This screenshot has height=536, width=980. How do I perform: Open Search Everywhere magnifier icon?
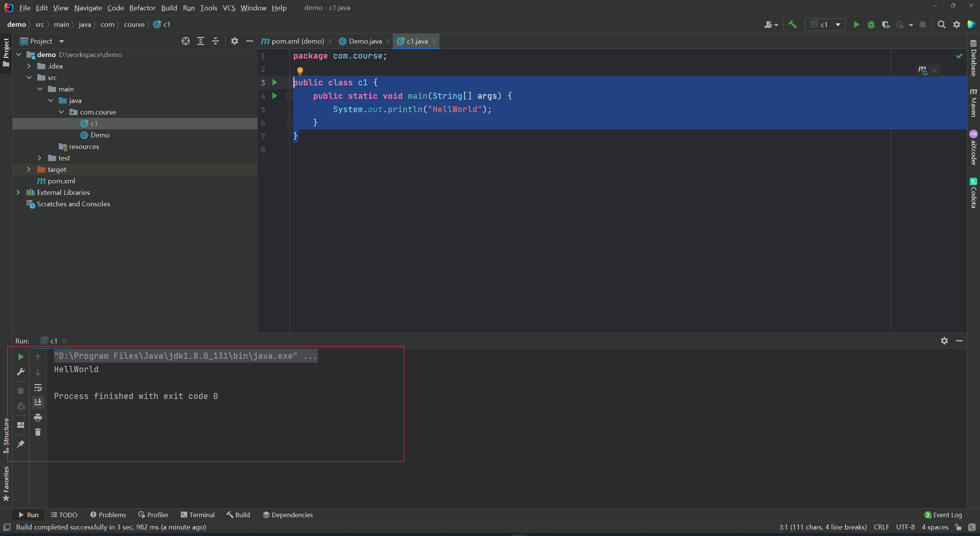tap(941, 25)
